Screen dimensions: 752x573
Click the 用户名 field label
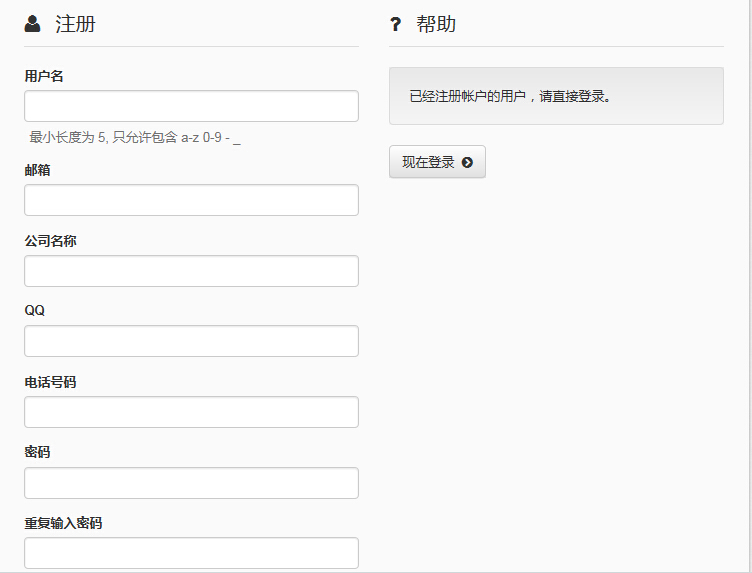[x=44, y=76]
